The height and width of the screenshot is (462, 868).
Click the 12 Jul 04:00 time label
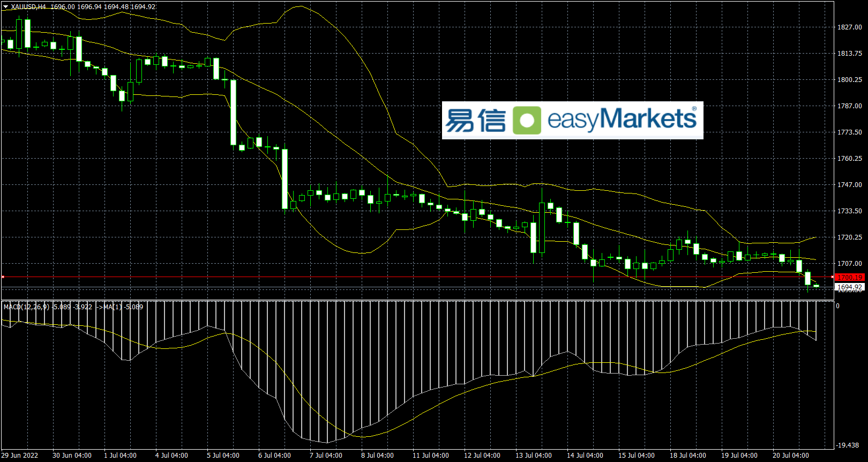tap(482, 456)
